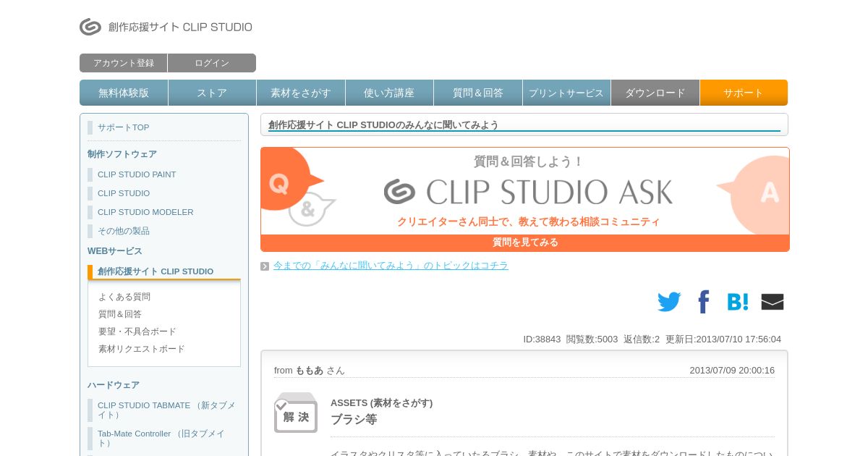Share this page by email envelope icon

pyautogui.click(x=773, y=302)
